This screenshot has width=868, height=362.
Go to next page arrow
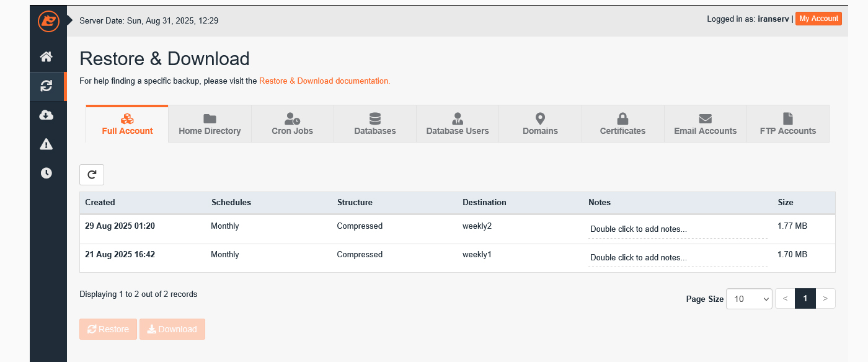tap(825, 299)
